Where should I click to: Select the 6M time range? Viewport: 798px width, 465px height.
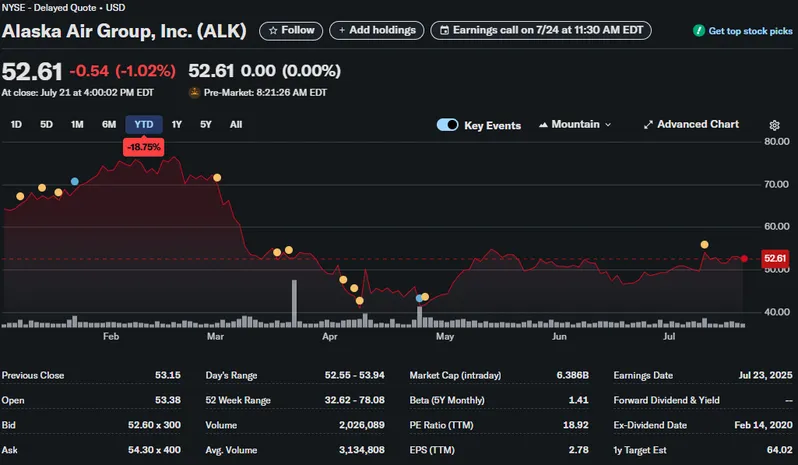pyautogui.click(x=109, y=125)
